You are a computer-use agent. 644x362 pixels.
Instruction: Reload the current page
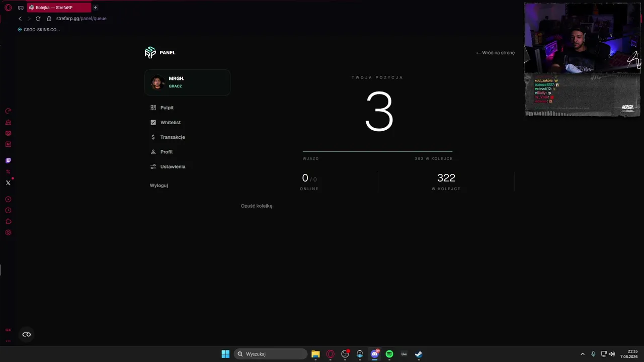pyautogui.click(x=38, y=19)
